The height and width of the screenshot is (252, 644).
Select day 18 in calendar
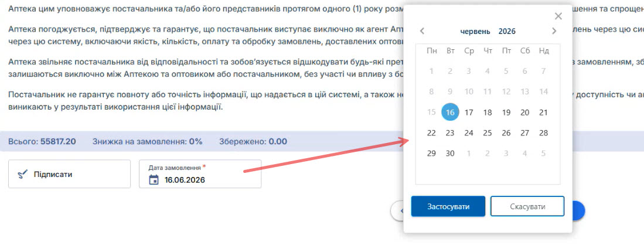488,113
